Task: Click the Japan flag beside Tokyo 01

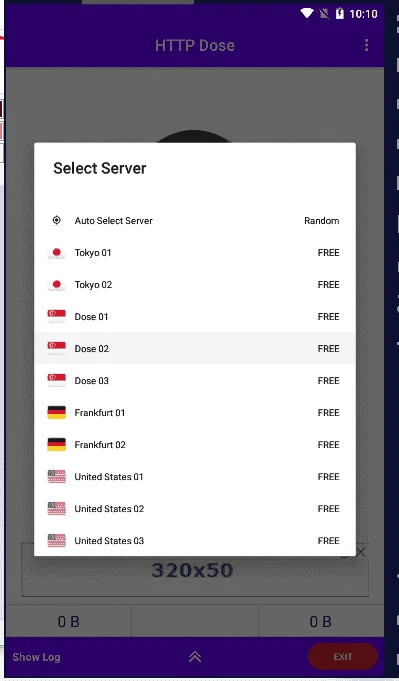Action: (56, 253)
